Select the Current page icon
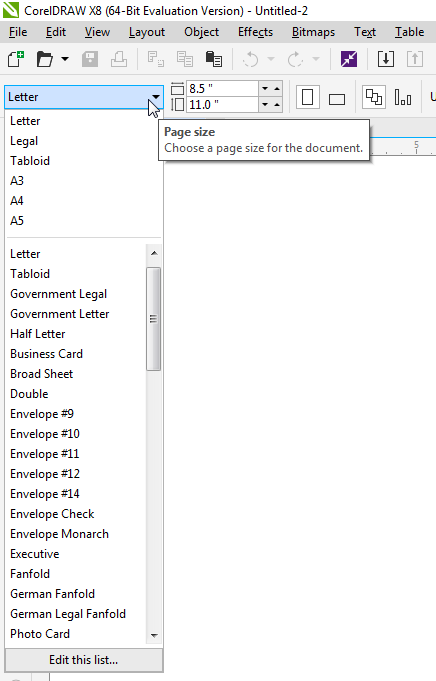The height and width of the screenshot is (681, 436). coord(403,97)
